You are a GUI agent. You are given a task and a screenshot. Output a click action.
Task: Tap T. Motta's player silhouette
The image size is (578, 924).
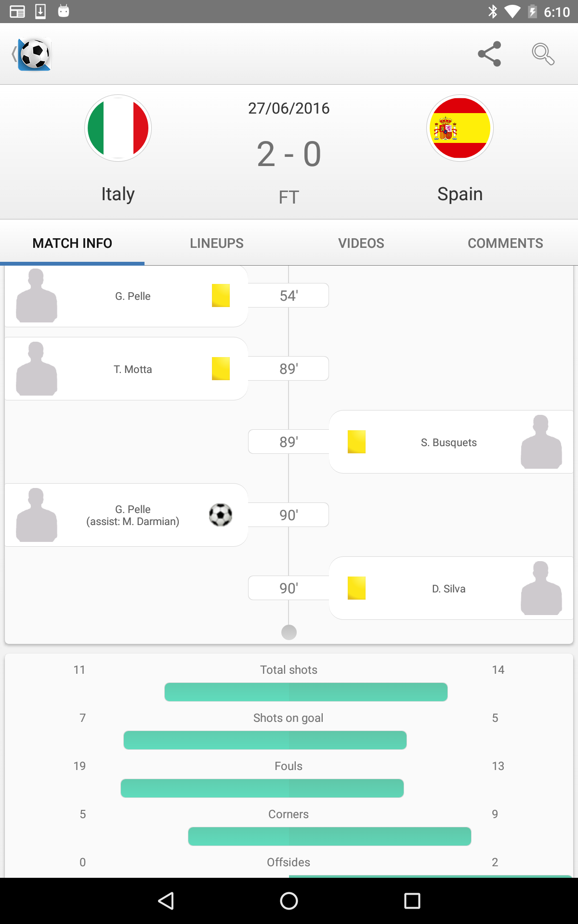click(x=37, y=369)
